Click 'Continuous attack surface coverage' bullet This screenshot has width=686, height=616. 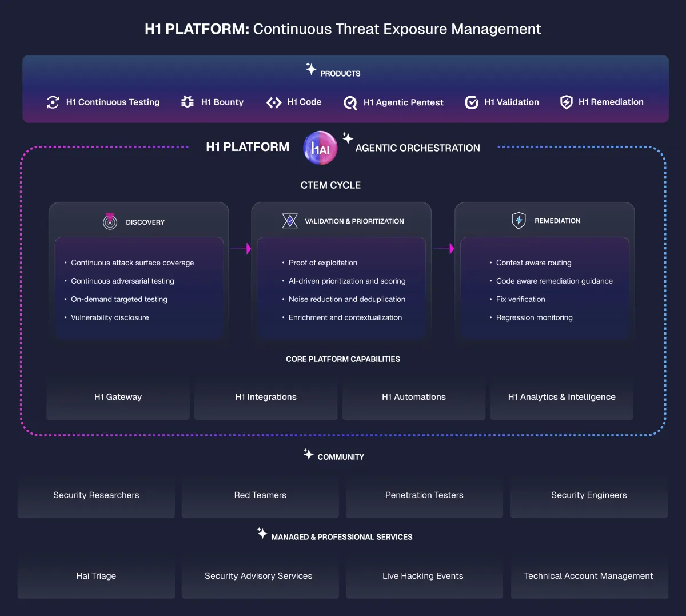click(x=133, y=263)
